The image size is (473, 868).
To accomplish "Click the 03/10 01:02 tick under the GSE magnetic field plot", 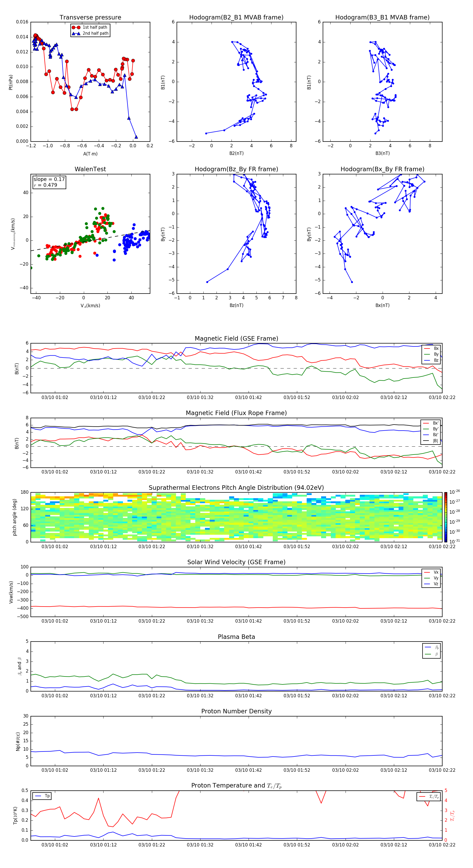I will [x=55, y=398].
